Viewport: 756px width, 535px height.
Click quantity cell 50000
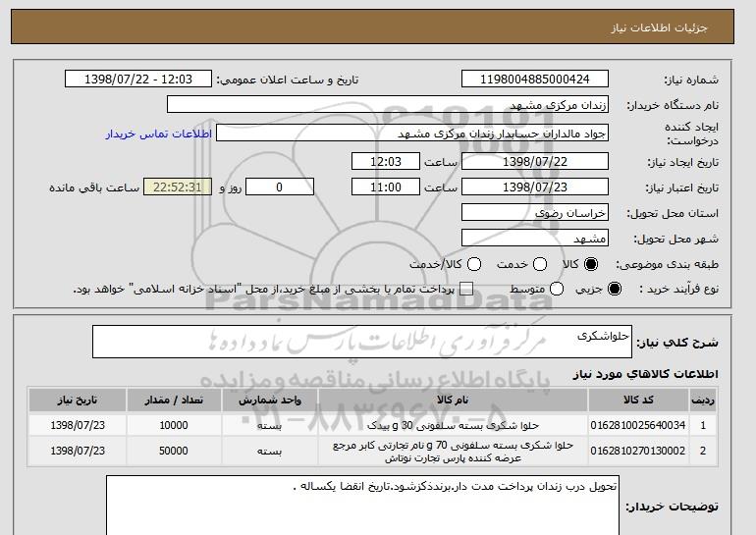pyautogui.click(x=174, y=451)
